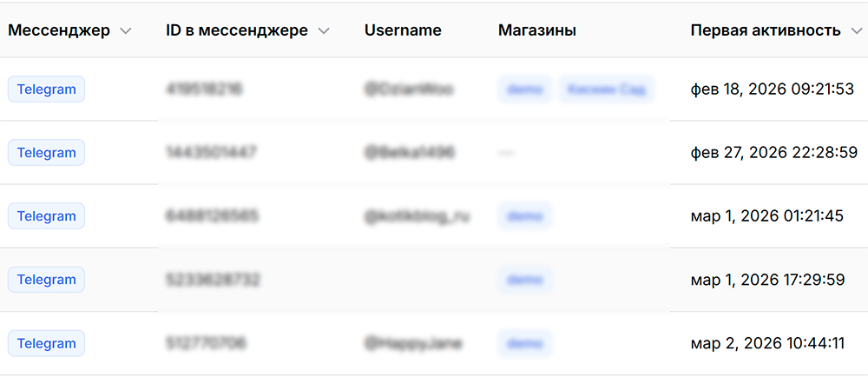Screen dimensions: 868x377
Task: Open the Мессенджер column chevron dropdown
Action: click(x=126, y=30)
